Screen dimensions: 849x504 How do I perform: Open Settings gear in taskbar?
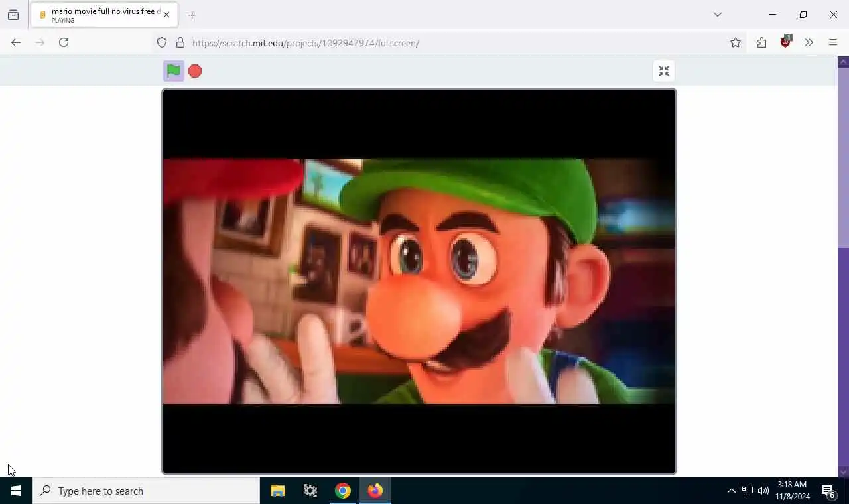tap(310, 491)
